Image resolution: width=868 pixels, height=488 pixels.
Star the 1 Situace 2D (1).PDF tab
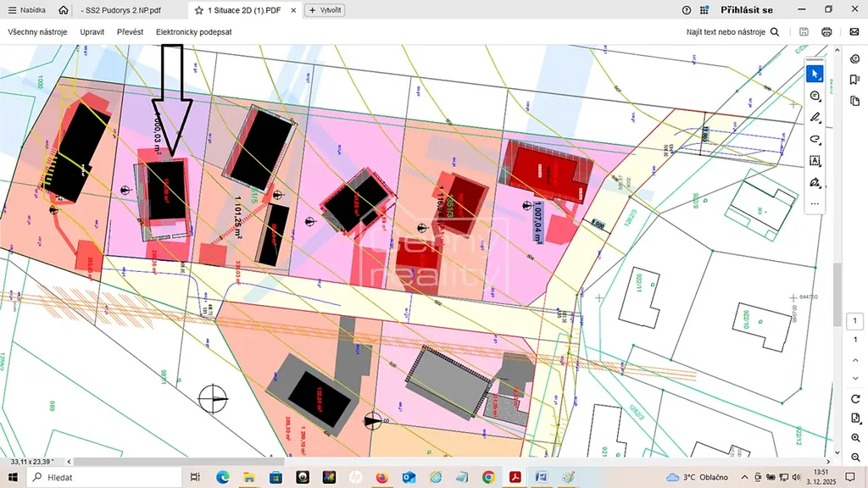pos(198,10)
